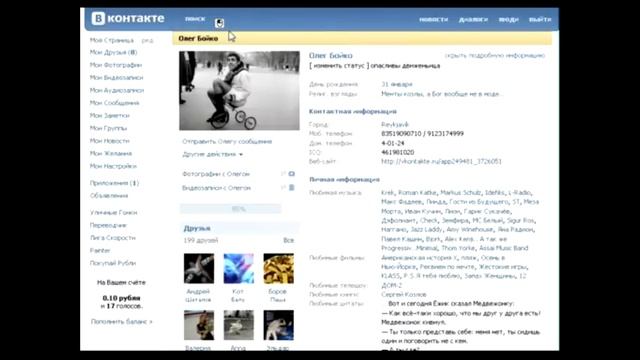640x360 pixels.
Task: Click Личная информация section heading
Action: click(x=344, y=179)
